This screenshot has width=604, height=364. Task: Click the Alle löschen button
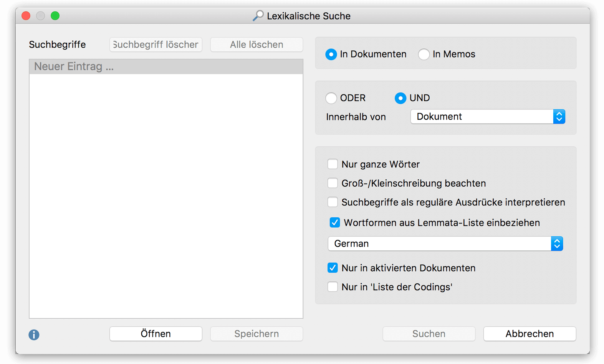(x=256, y=45)
